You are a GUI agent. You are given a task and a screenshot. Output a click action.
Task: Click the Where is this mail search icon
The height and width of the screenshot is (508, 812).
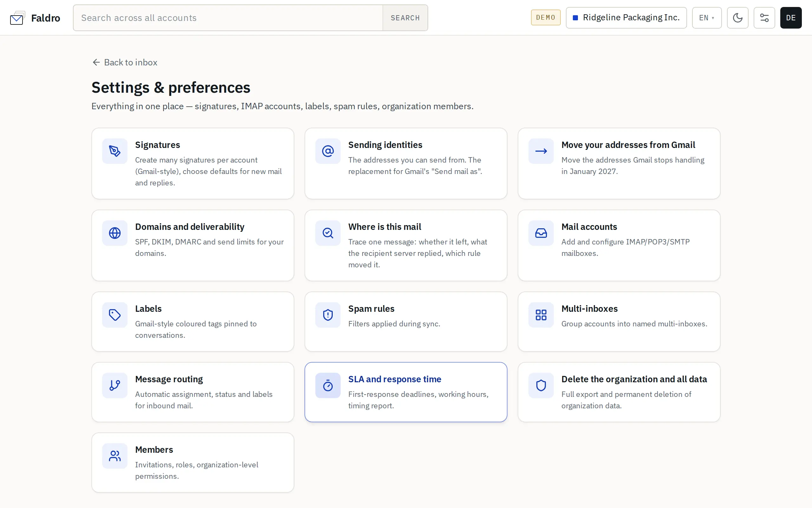coord(328,233)
